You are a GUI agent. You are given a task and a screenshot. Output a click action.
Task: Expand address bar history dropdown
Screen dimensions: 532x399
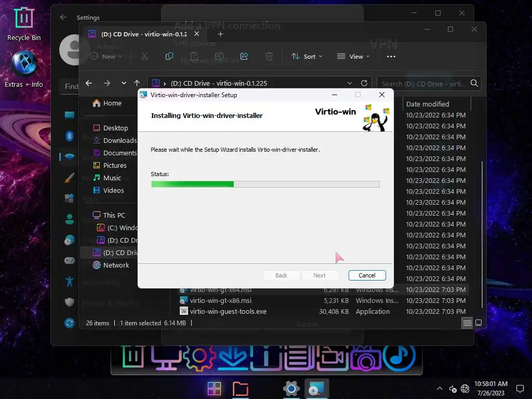[350, 83]
